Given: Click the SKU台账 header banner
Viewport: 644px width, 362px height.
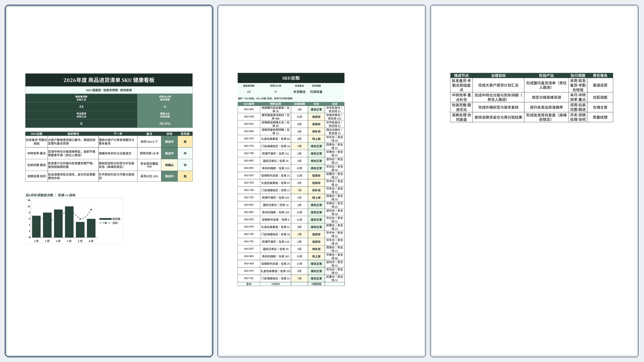Looking at the screenshot, I should pyautogui.click(x=291, y=78).
